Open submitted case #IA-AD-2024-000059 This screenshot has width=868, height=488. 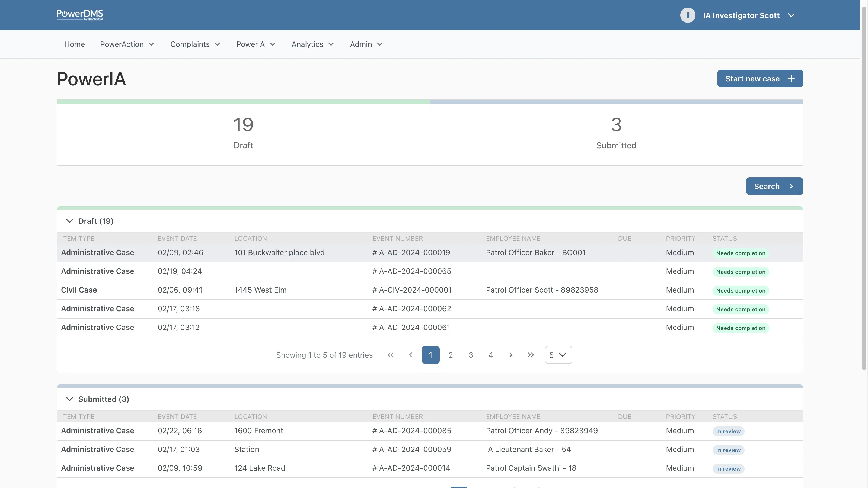(430, 450)
